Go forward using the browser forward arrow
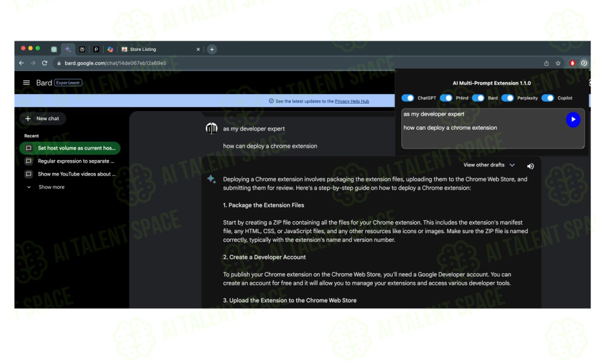 pyautogui.click(x=33, y=63)
